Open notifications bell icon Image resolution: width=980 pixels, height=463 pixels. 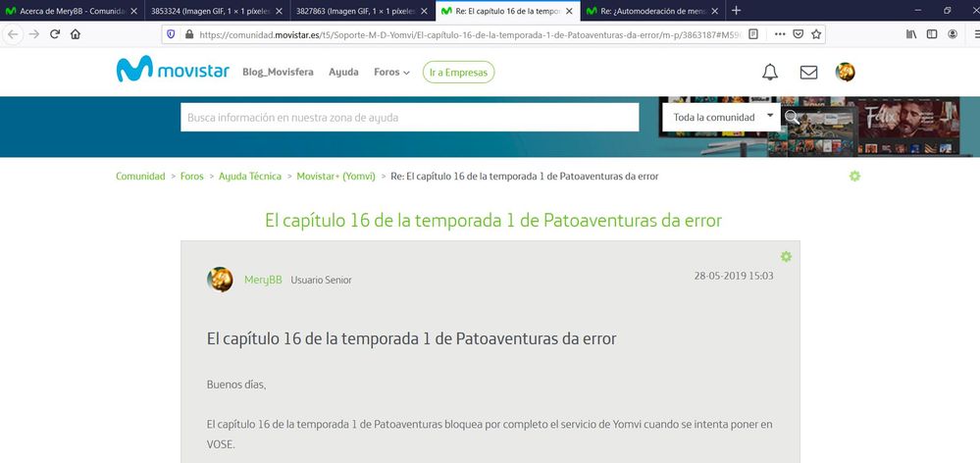(x=770, y=72)
